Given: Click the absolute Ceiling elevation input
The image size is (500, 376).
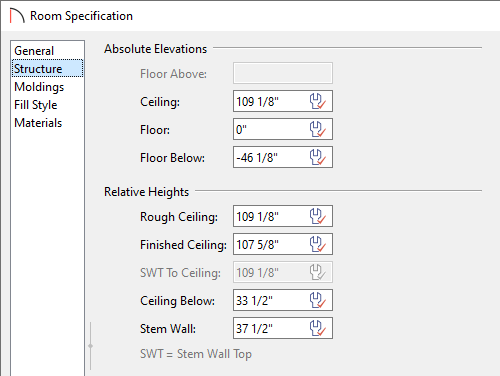Looking at the screenshot, I should tap(283, 101).
